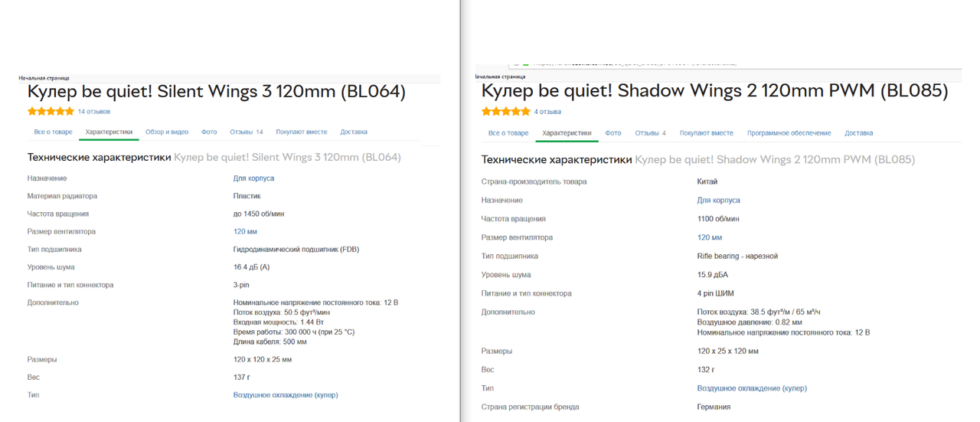Click the value 'до 1450 об/мин'

point(259,214)
